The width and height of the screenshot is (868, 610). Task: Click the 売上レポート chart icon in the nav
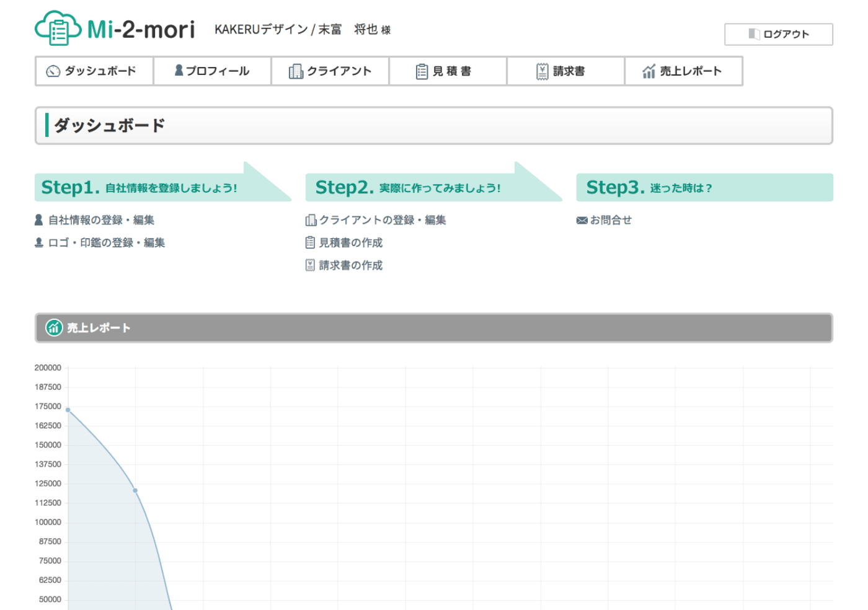[649, 71]
